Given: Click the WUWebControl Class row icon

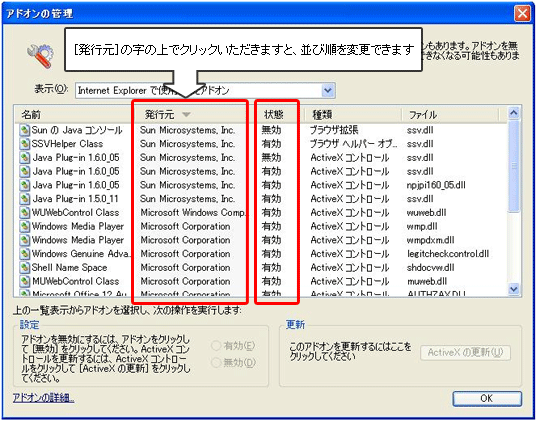Looking at the screenshot, I should [25, 213].
